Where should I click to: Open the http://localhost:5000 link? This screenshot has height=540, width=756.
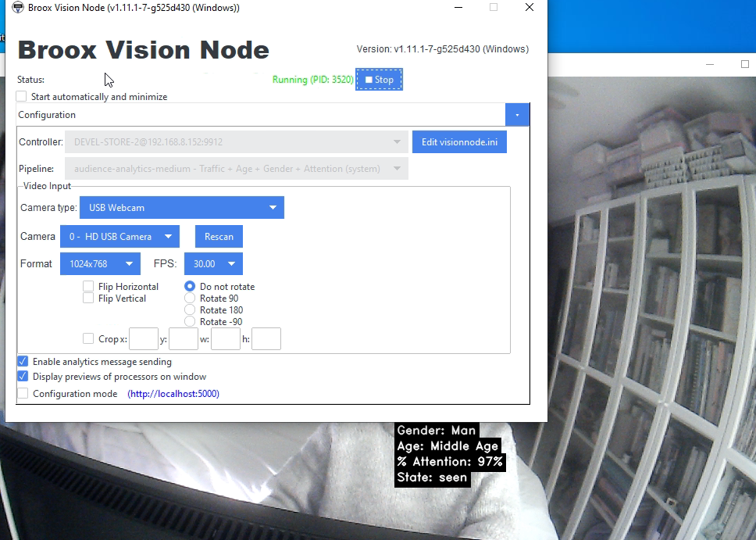[173, 394]
